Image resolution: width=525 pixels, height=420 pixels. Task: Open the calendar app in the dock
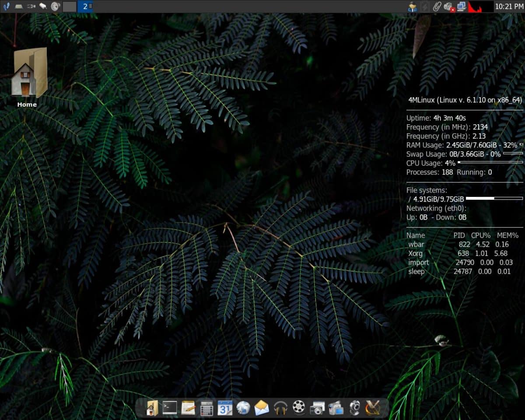click(226, 408)
